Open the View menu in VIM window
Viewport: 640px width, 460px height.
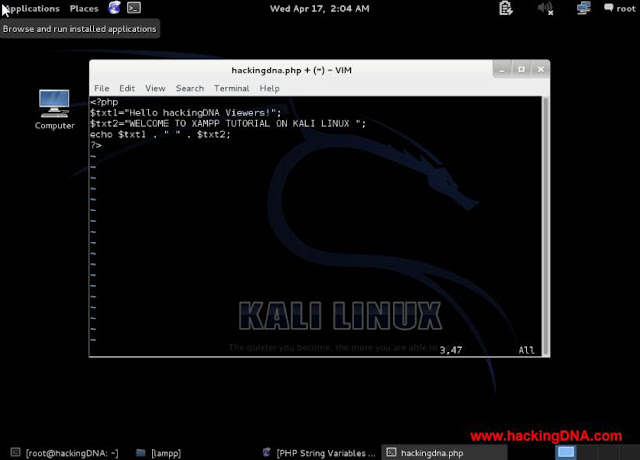156,88
